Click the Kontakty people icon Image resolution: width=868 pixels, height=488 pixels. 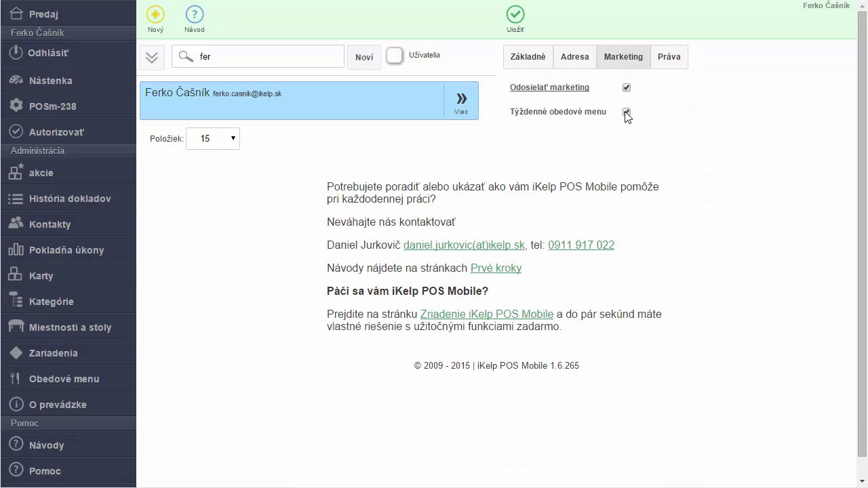coord(16,224)
